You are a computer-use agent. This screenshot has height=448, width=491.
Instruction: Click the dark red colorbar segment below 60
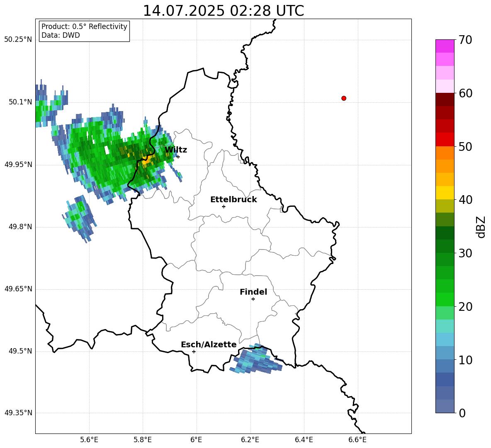[445, 99]
